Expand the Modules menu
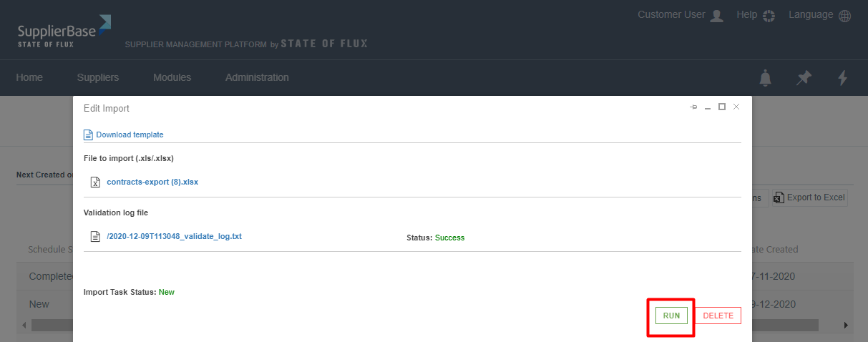868x342 pixels. click(x=172, y=77)
